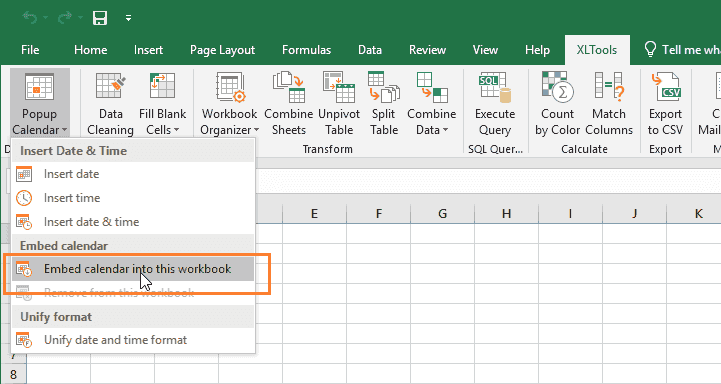Screen dimensions: 721x384
Task: Select row 8 header
Action: (x=13, y=374)
